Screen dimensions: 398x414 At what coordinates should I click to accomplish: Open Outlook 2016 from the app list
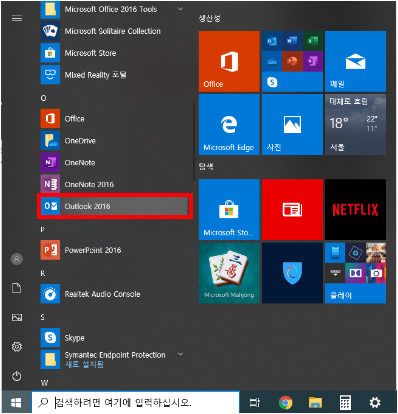(x=114, y=206)
